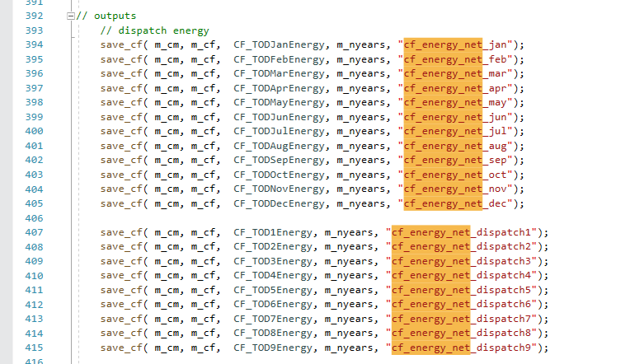The height and width of the screenshot is (364, 630).
Task: Click CF_TODNovEnergy identifier
Action: point(280,189)
